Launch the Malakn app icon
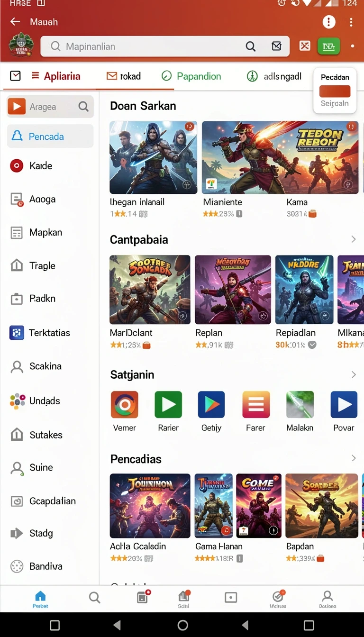Viewport: 364px width, 637px height. pos(300,404)
